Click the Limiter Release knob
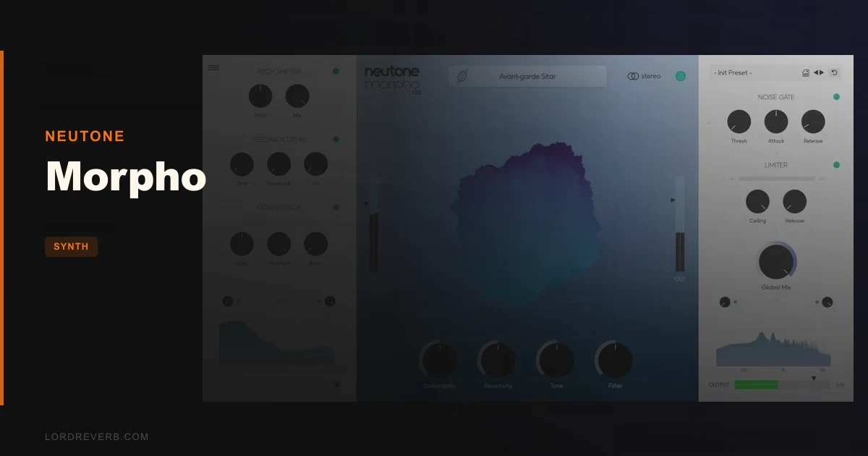Screen dimensions: 868x456 tap(794, 201)
